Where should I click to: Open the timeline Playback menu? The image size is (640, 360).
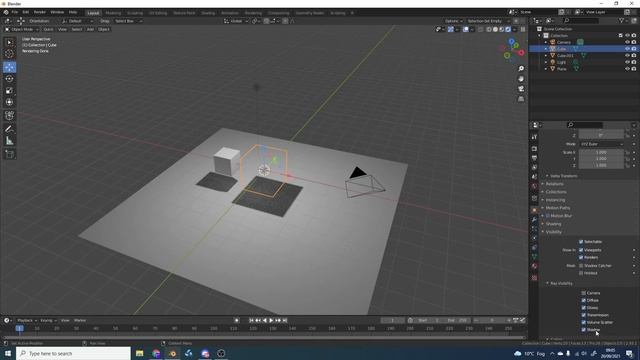coord(27,320)
